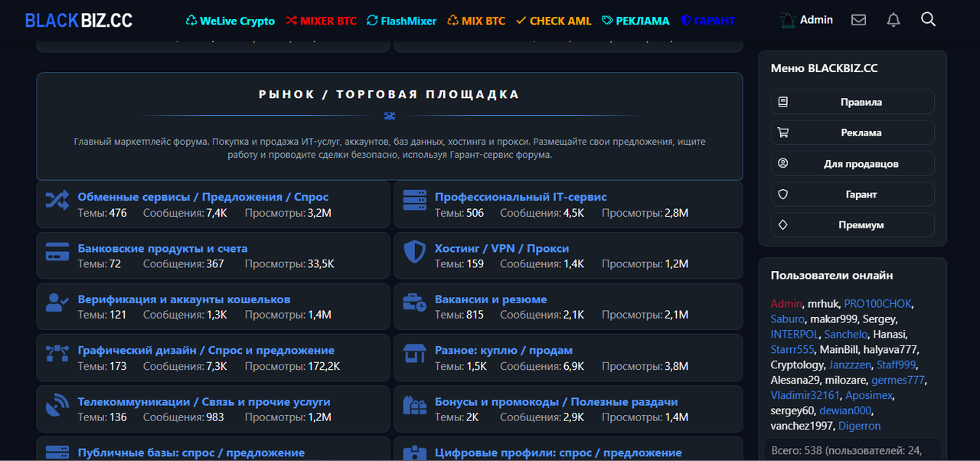Click the gift icon beside Бонусы и промокоды
This screenshot has width=980, height=461.
coord(415,404)
